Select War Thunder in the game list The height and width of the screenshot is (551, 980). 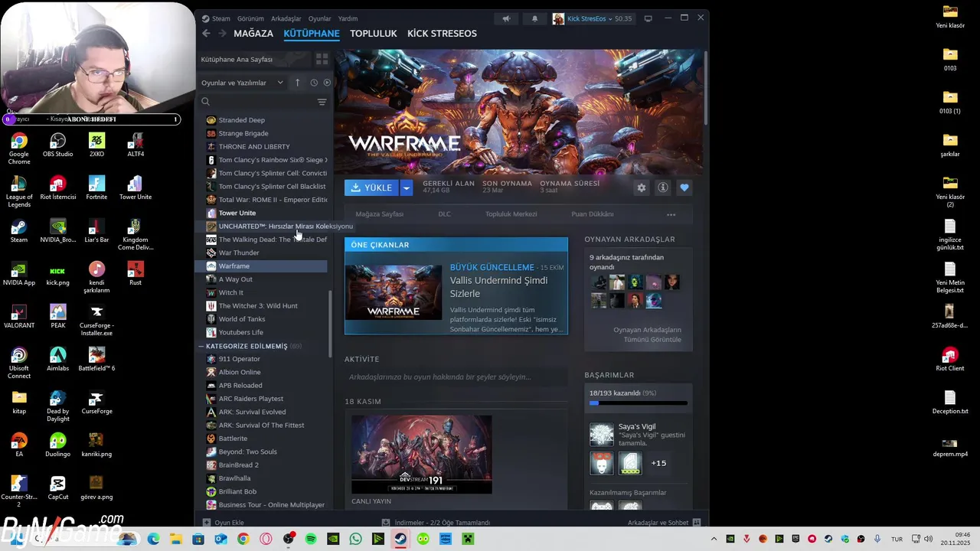(239, 253)
